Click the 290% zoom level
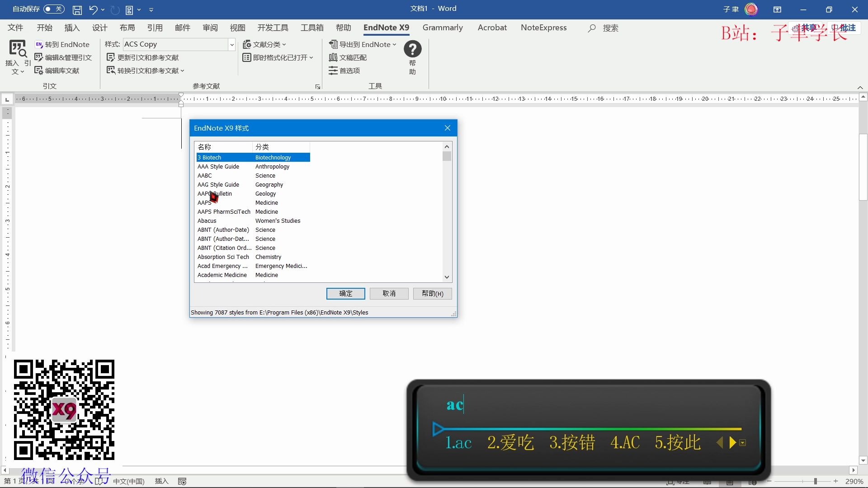The height and width of the screenshot is (488, 868). [x=854, y=481]
